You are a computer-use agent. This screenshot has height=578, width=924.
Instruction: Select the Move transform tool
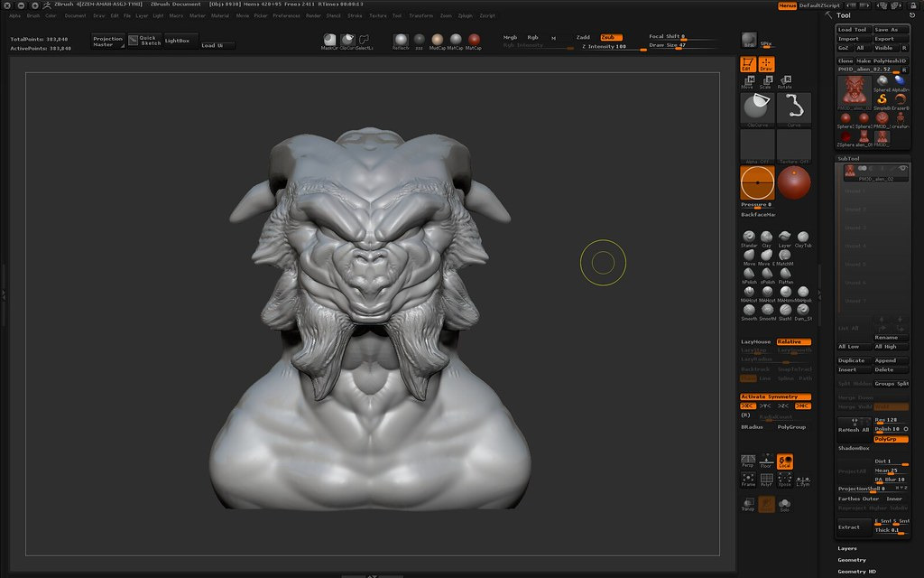(748, 82)
